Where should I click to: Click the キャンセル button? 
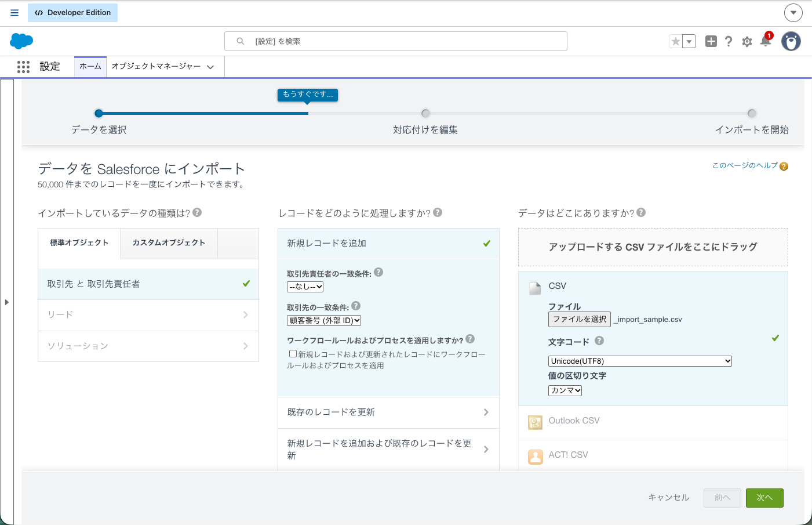(668, 498)
